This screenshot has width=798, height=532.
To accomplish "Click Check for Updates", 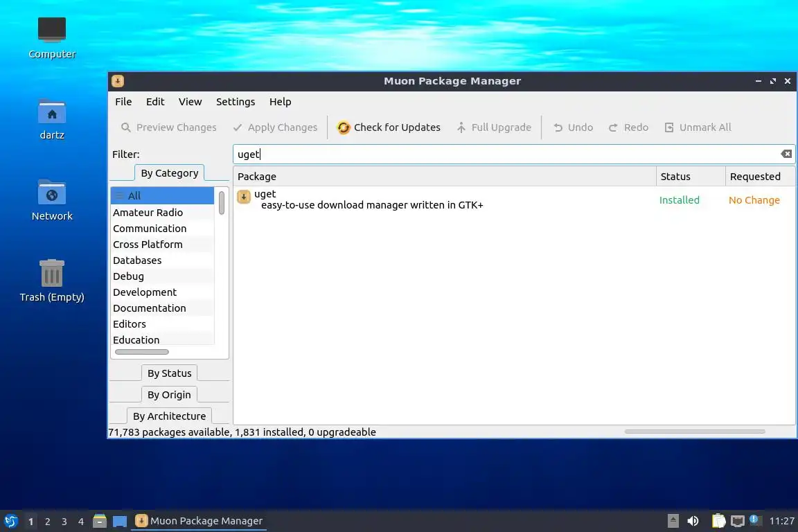I will [389, 127].
